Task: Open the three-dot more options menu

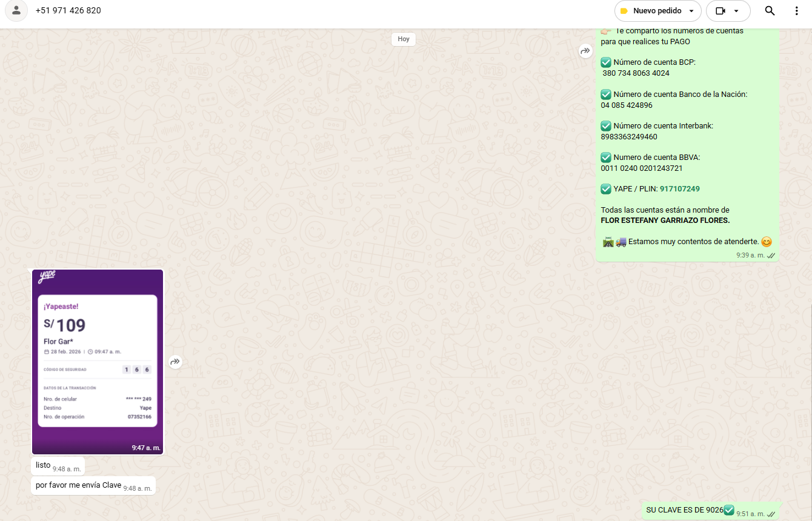Action: click(x=796, y=11)
